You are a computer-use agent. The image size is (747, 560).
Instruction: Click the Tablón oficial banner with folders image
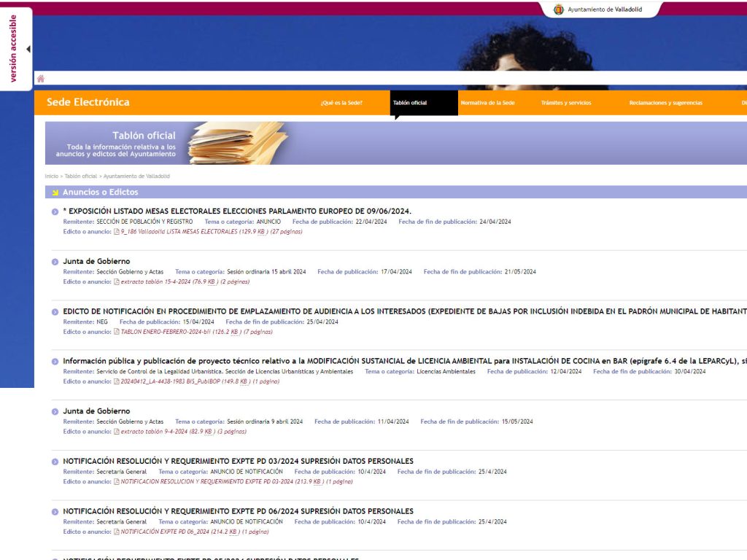point(168,143)
